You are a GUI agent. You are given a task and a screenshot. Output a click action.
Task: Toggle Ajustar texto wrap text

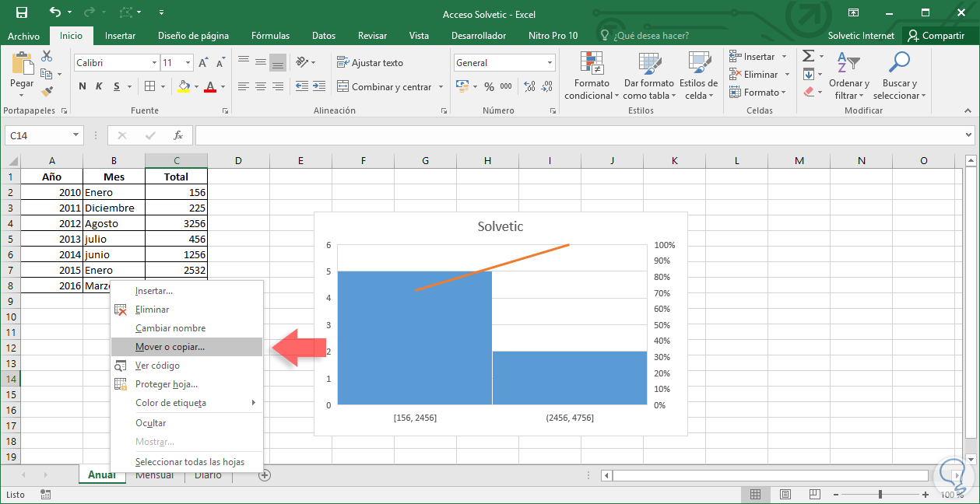370,63
